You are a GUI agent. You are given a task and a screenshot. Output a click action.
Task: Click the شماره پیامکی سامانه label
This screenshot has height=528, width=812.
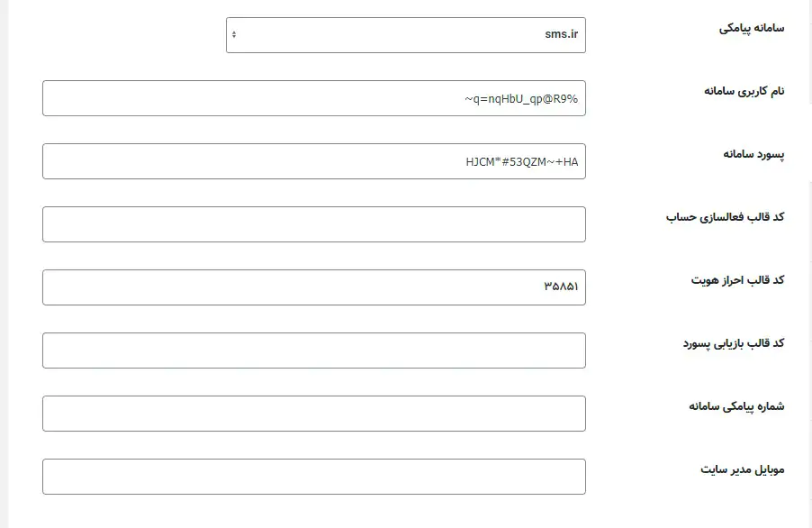click(736, 406)
